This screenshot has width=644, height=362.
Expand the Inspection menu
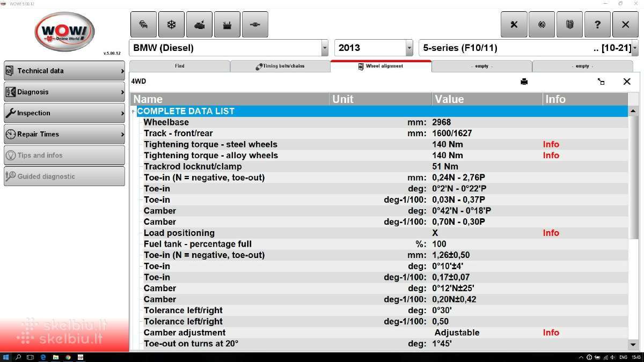64,113
